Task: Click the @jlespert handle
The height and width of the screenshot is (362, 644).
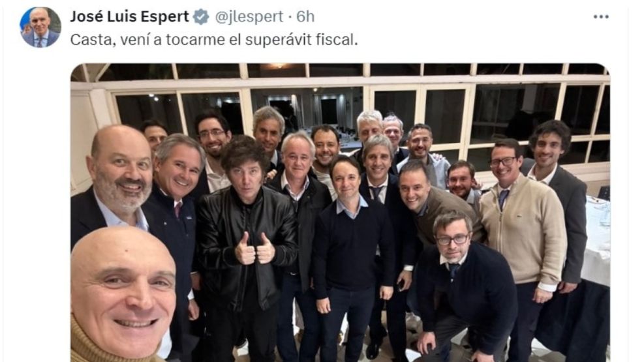Action: click(x=249, y=16)
